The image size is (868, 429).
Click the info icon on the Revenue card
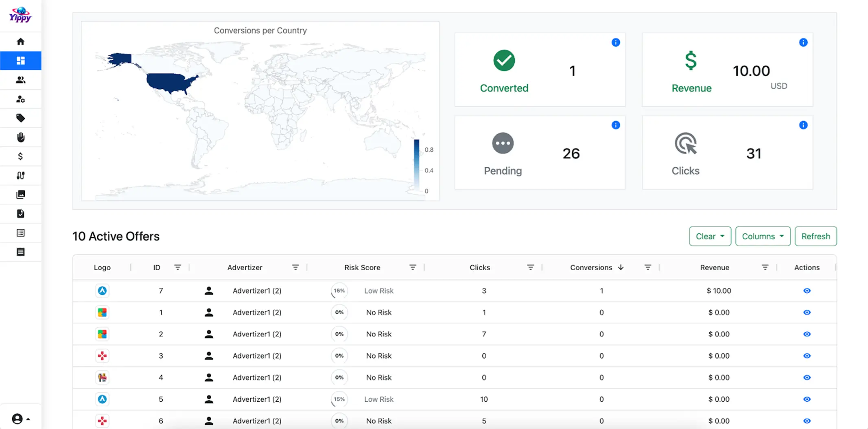pyautogui.click(x=803, y=42)
